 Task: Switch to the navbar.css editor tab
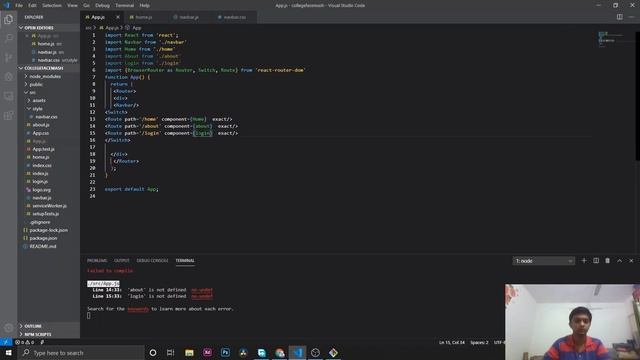click(x=234, y=17)
